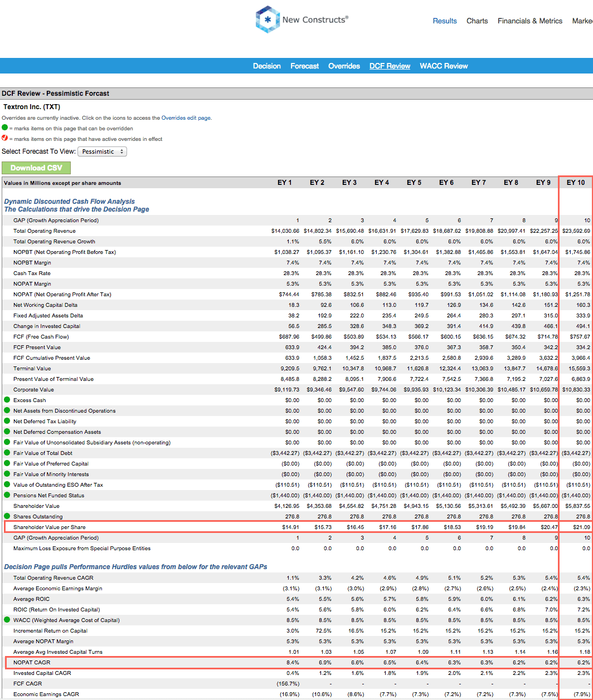The height and width of the screenshot is (700, 593).
Task: Click the $23,592.69 revenue cell in EY 10
Action: pyautogui.click(x=576, y=231)
